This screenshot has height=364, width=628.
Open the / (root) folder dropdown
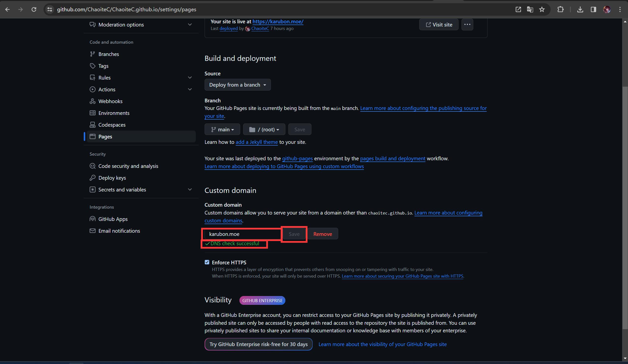pyautogui.click(x=264, y=129)
